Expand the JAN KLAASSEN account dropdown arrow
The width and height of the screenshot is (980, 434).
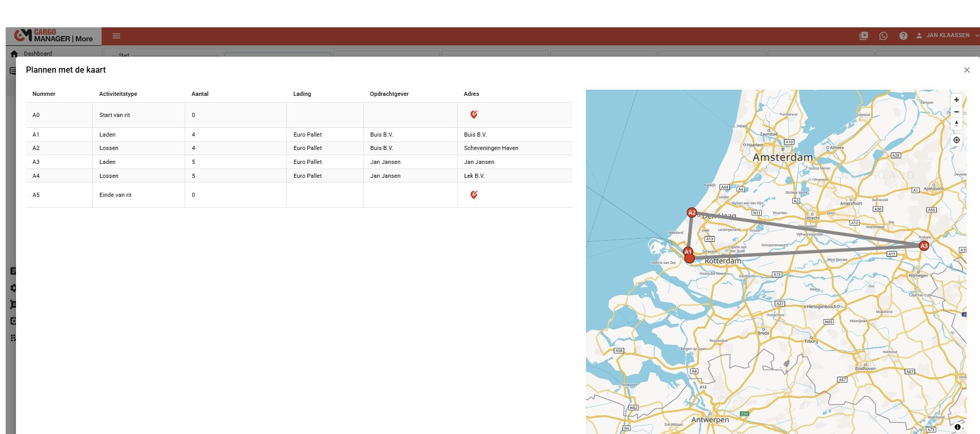point(976,36)
